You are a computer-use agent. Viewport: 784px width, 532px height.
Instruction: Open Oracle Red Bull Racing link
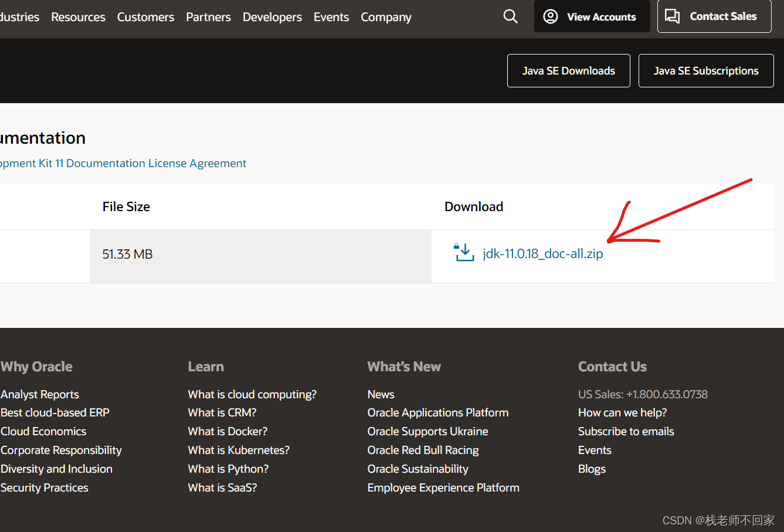tap(423, 450)
